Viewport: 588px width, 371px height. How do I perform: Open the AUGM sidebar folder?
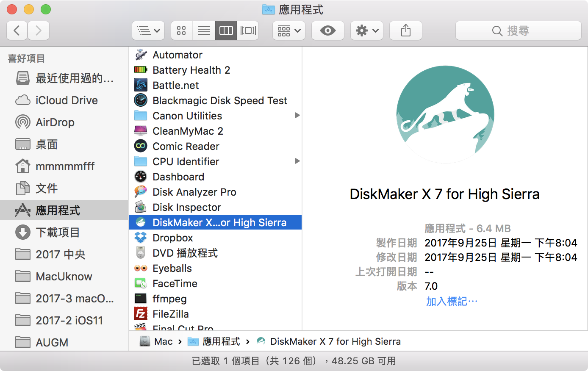tap(64, 342)
